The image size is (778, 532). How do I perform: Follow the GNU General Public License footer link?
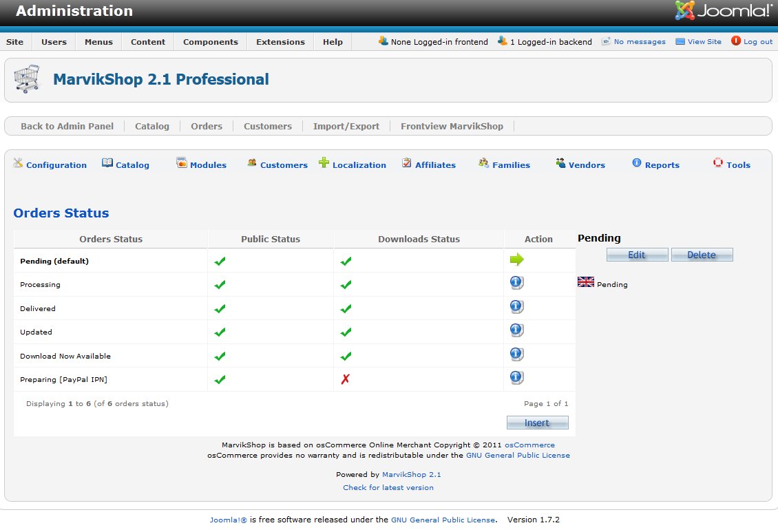point(443,520)
